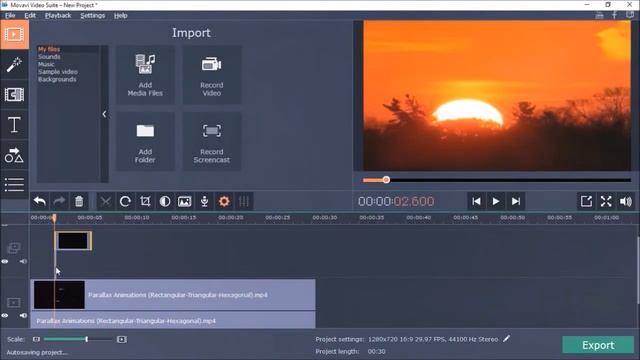The height and width of the screenshot is (360, 640).
Task: Open the Playback menu
Action: point(58,16)
